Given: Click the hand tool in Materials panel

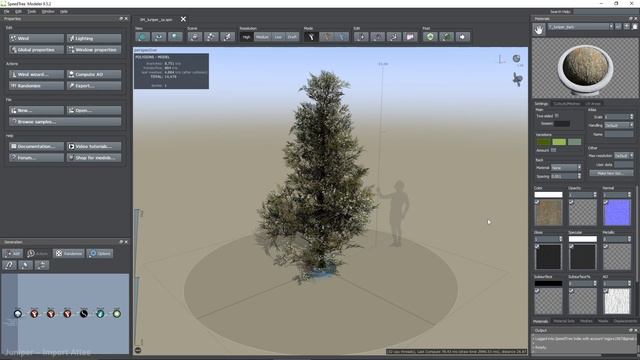Looking at the screenshot, I should click(539, 29).
